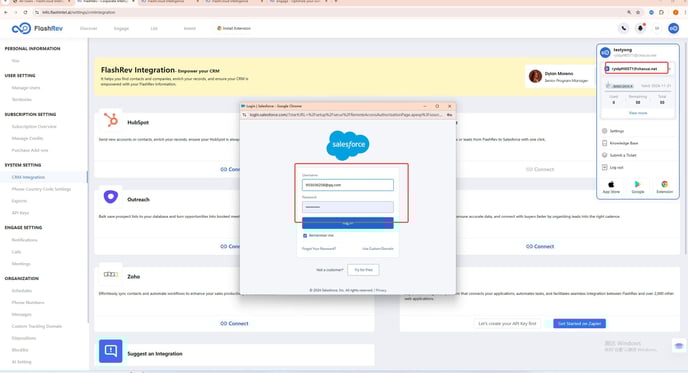The image size is (688, 373).
Task: Click the Salesforce cloud logo in popup
Action: 348,145
